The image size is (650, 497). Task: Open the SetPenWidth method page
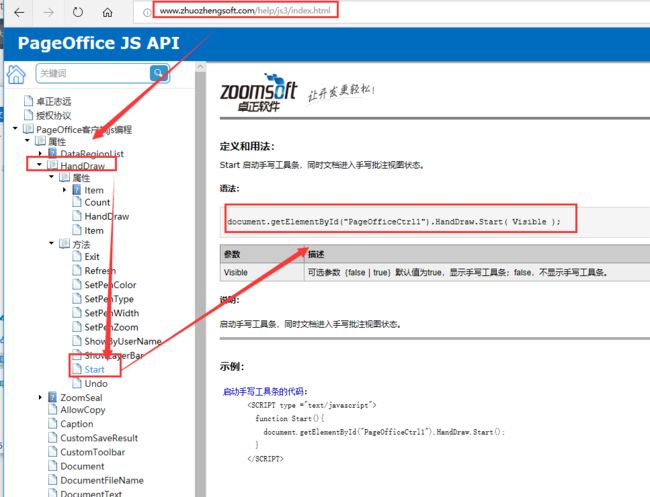112,313
